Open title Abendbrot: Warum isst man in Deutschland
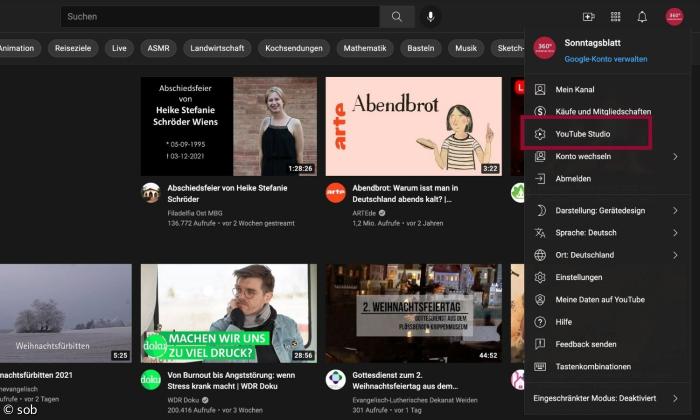The width and height of the screenshot is (700, 420). pyautogui.click(x=405, y=194)
